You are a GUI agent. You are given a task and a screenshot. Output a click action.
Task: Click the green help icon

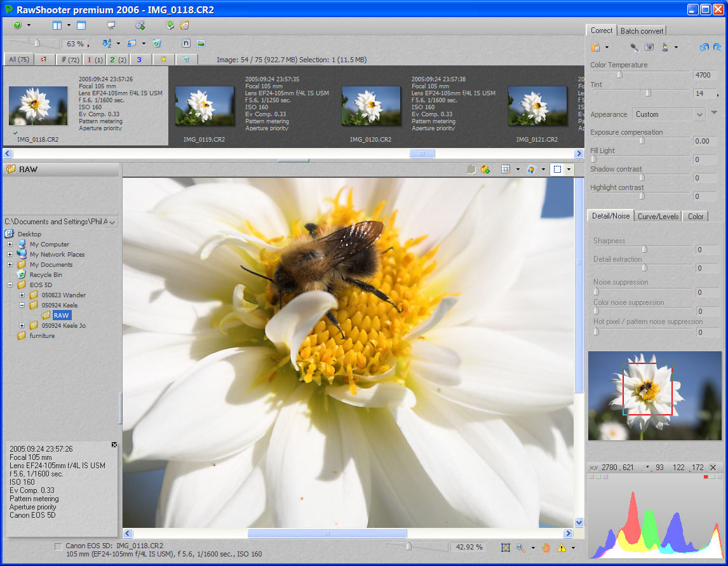click(17, 25)
